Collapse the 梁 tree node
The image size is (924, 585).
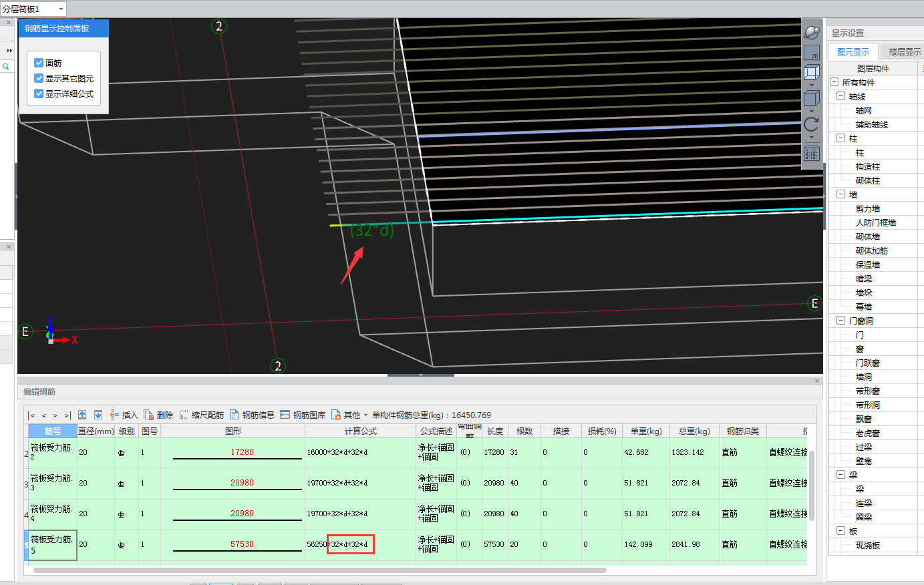pos(840,475)
